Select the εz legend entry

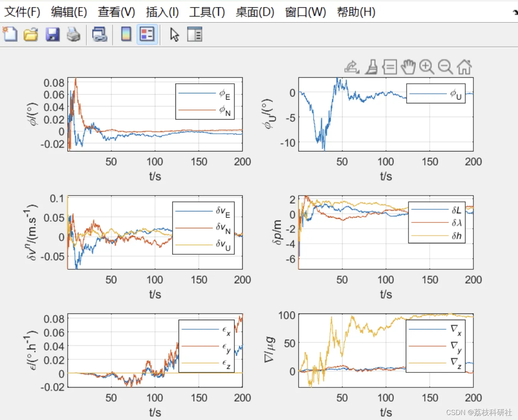point(206,363)
